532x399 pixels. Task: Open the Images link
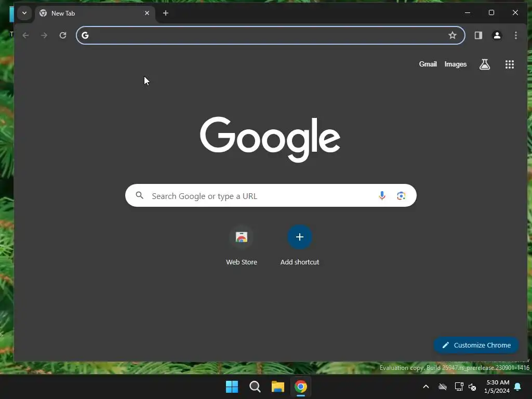click(x=455, y=64)
